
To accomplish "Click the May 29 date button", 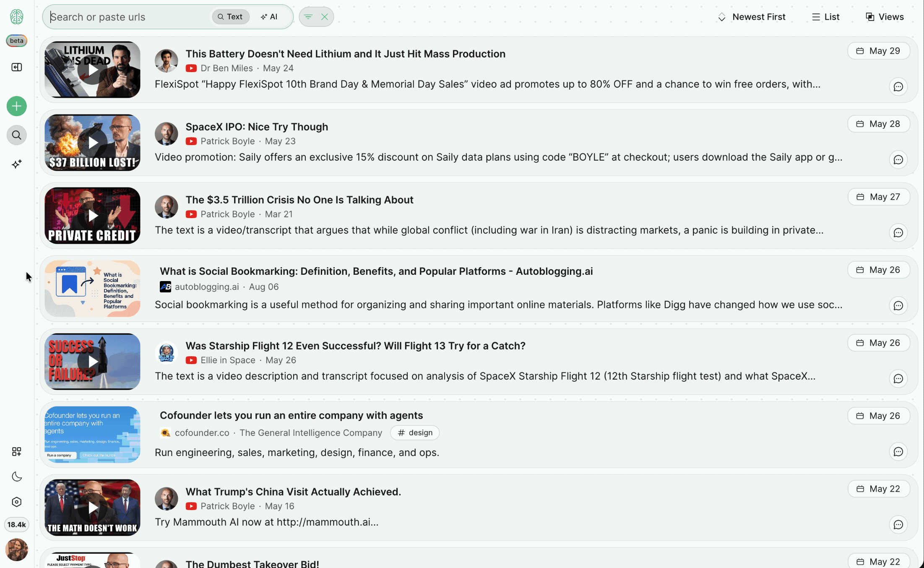I will (879, 51).
